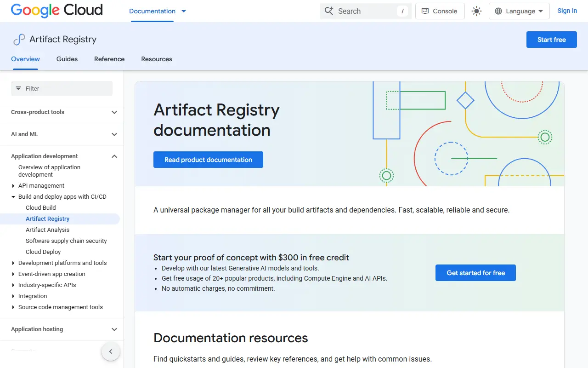This screenshot has width=588, height=368.
Task: Click the search sparkle magnifier icon
Action: click(x=329, y=11)
